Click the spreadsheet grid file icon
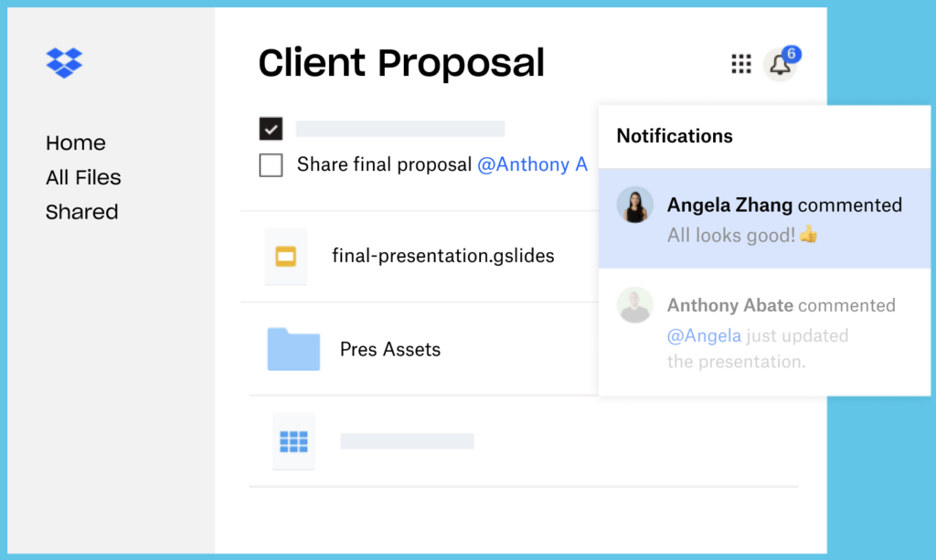Screen dimensions: 936x560 pyautogui.click(x=293, y=442)
